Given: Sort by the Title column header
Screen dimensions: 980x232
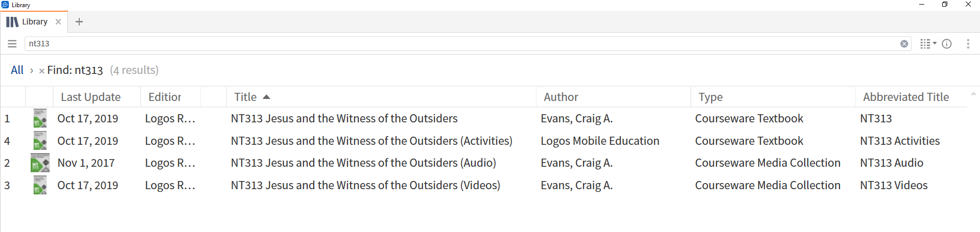Looking at the screenshot, I should point(245,97).
